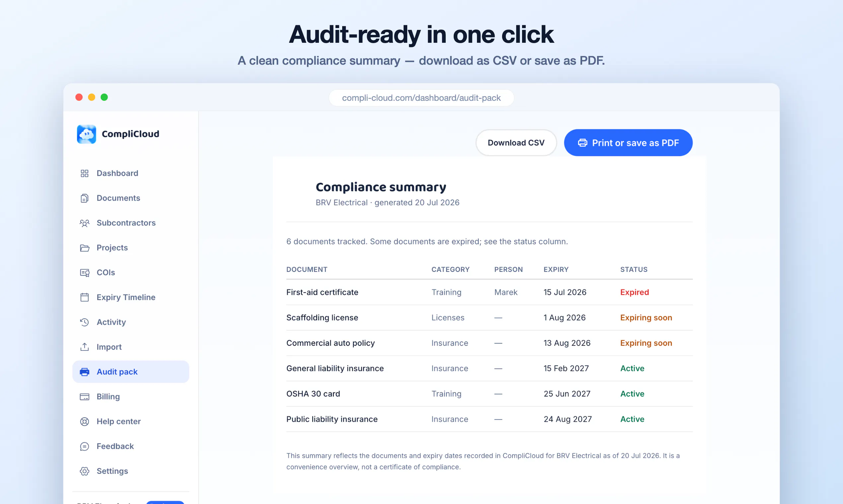
Task: Click the person Marek cell
Action: pyautogui.click(x=506, y=292)
